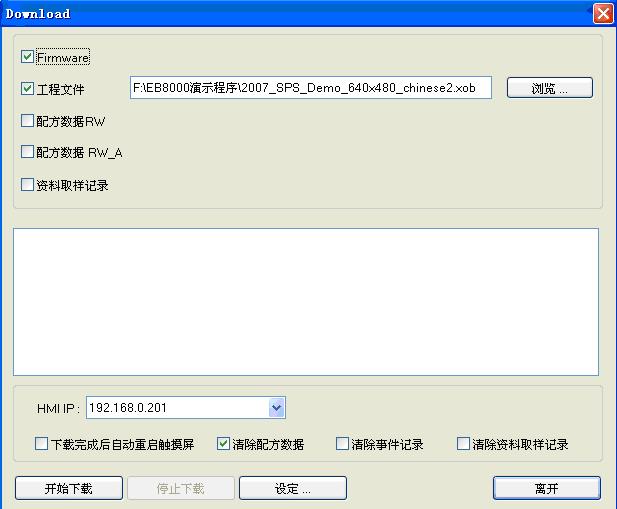This screenshot has height=509, width=617.
Task: Tick the 清除资料取样记录 checkbox
Action: [x=463, y=444]
